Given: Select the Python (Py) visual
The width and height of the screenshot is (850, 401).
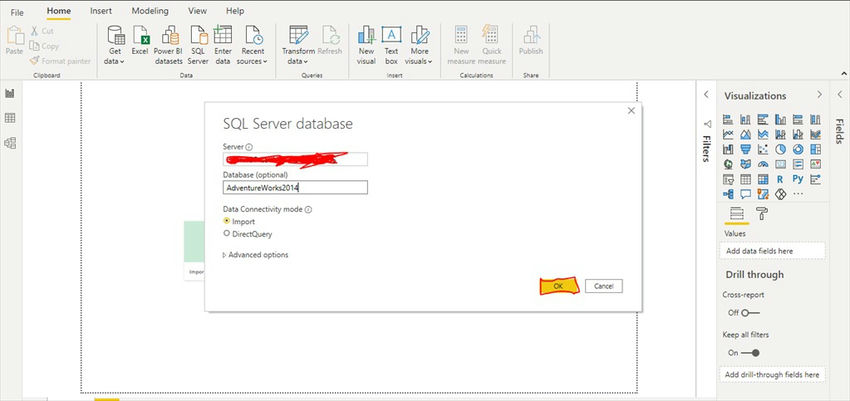Looking at the screenshot, I should pos(798,179).
